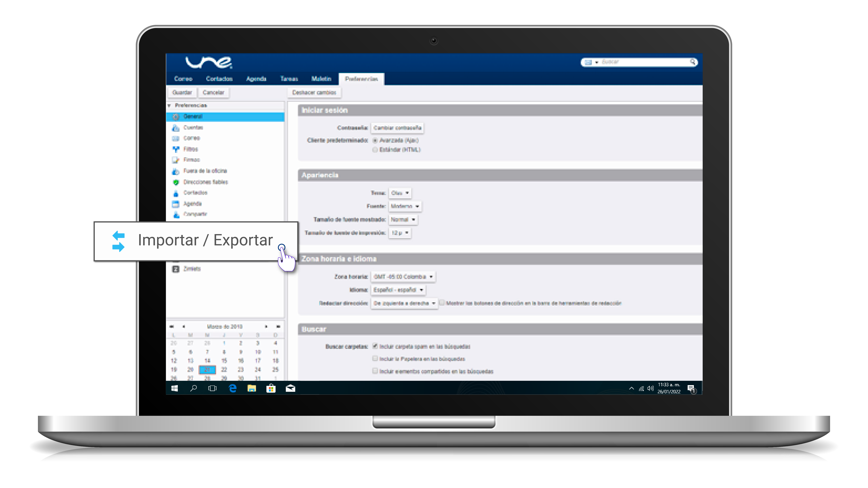
Task: Click the Cambiar contraseña button
Action: point(397,128)
